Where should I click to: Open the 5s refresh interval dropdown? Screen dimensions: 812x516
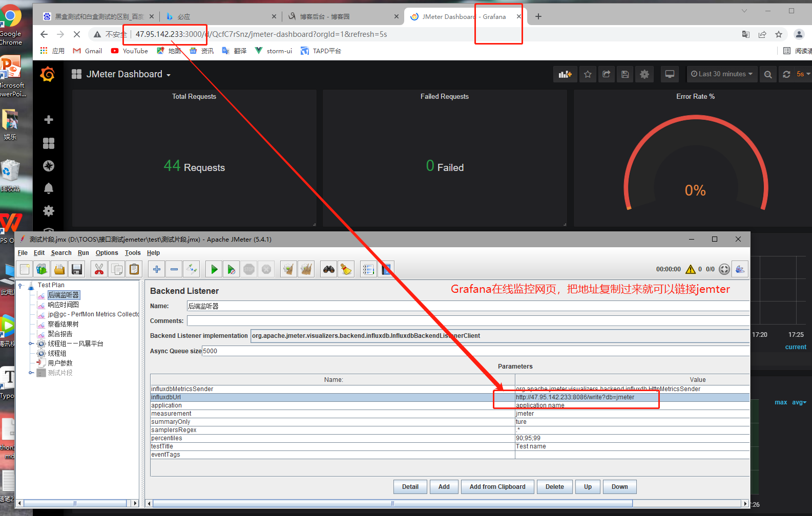pyautogui.click(x=803, y=74)
